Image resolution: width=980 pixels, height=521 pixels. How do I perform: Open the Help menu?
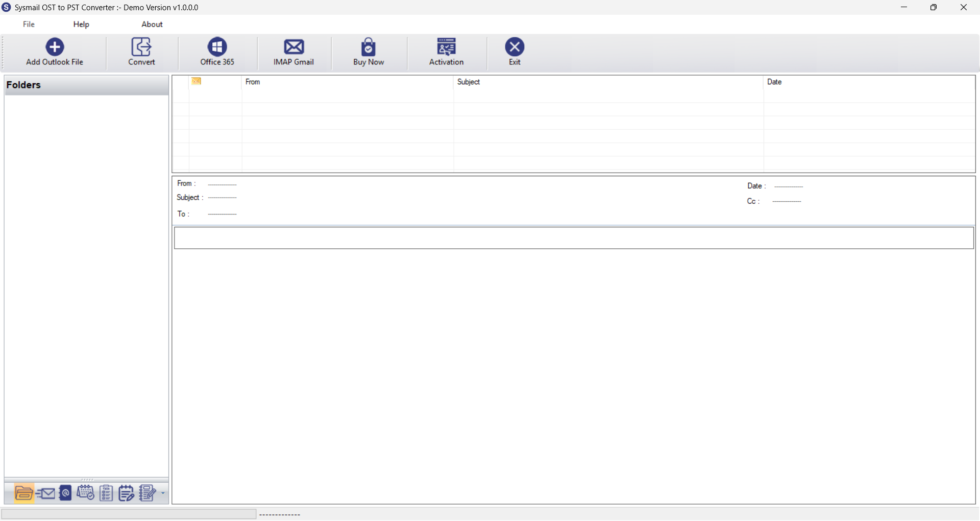pyautogui.click(x=81, y=24)
